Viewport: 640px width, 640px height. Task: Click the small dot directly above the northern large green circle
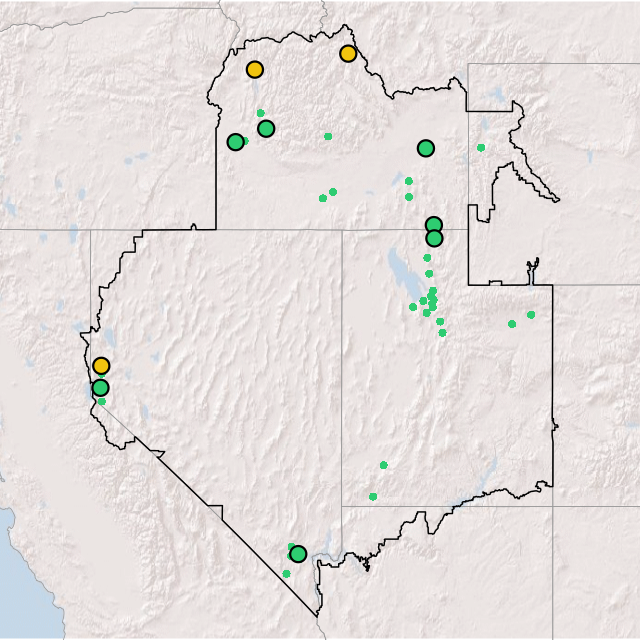pyautogui.click(x=261, y=113)
